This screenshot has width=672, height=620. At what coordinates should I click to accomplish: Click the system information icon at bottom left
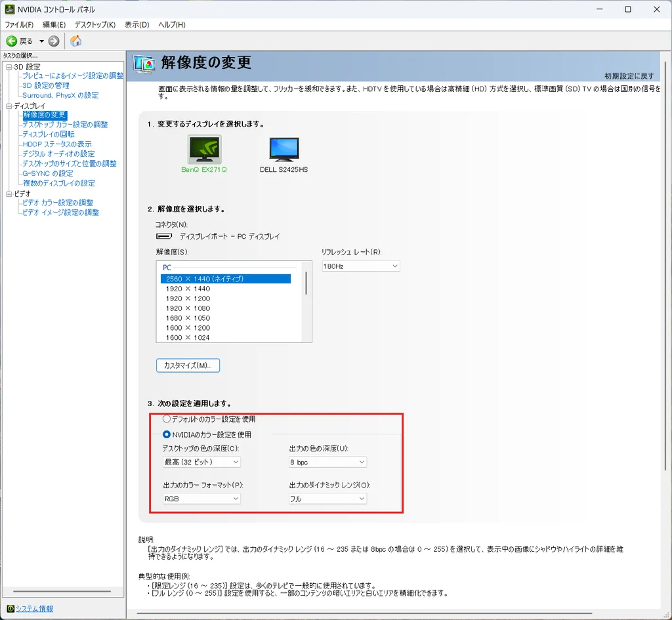pyautogui.click(x=10, y=608)
